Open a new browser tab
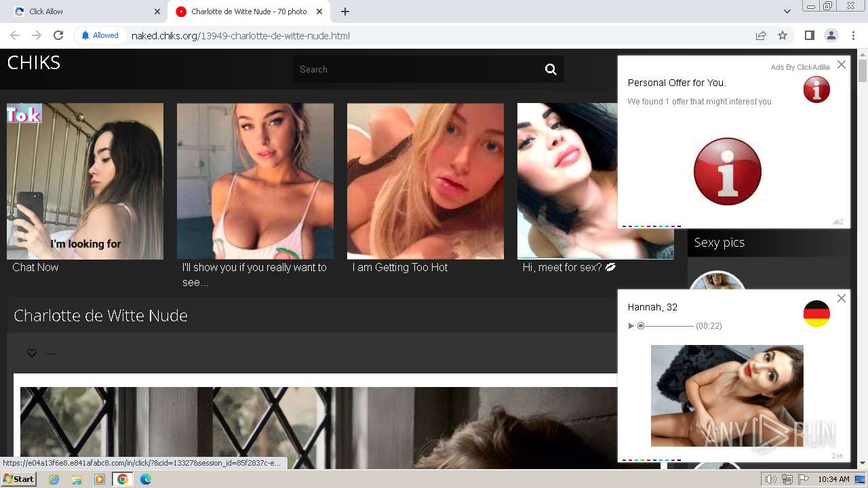Viewport: 868px width, 488px height. pyautogui.click(x=345, y=12)
